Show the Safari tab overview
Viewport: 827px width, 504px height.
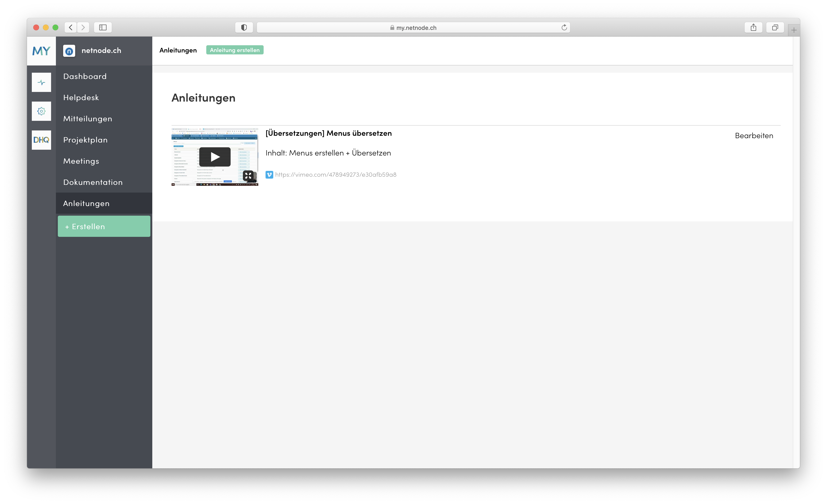pyautogui.click(x=775, y=27)
